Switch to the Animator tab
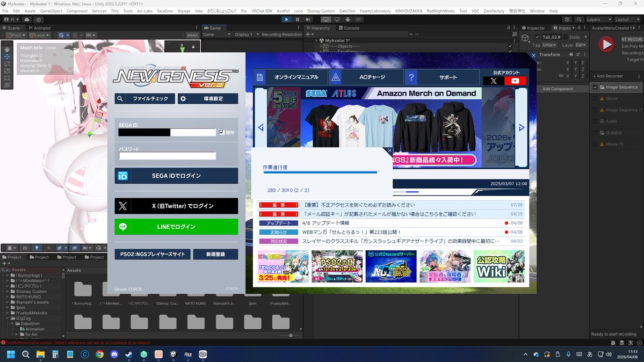Viewport: 644px width, 362px height. pyautogui.click(x=40, y=28)
